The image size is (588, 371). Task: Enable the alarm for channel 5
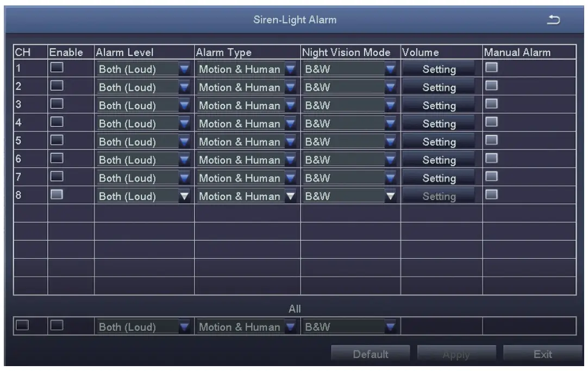(x=57, y=142)
